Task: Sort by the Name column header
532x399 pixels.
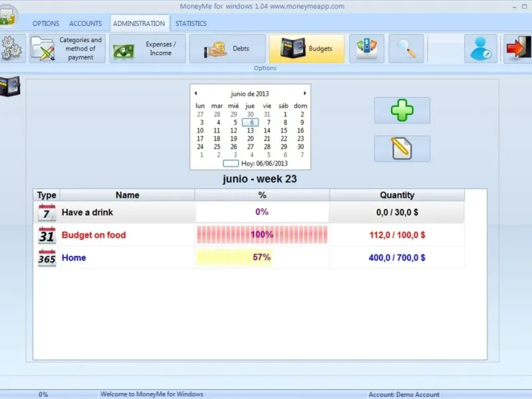Action: (x=127, y=195)
